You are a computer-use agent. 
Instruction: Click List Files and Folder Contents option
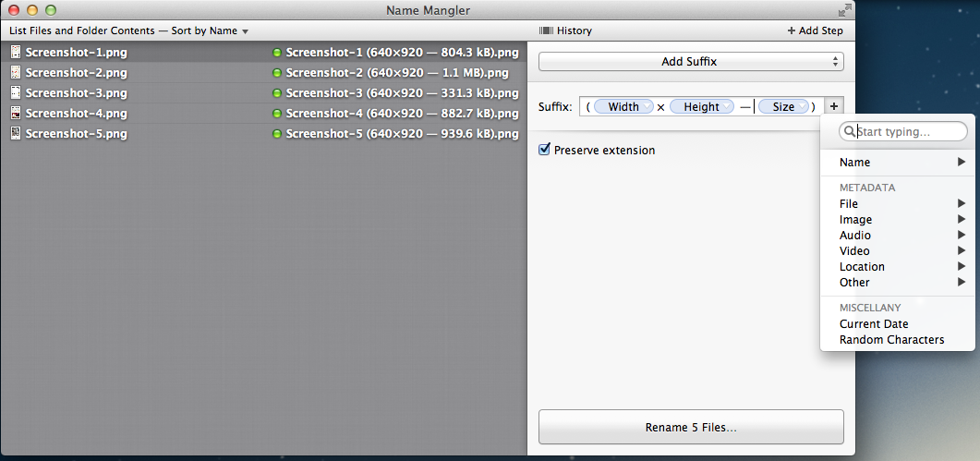82,30
